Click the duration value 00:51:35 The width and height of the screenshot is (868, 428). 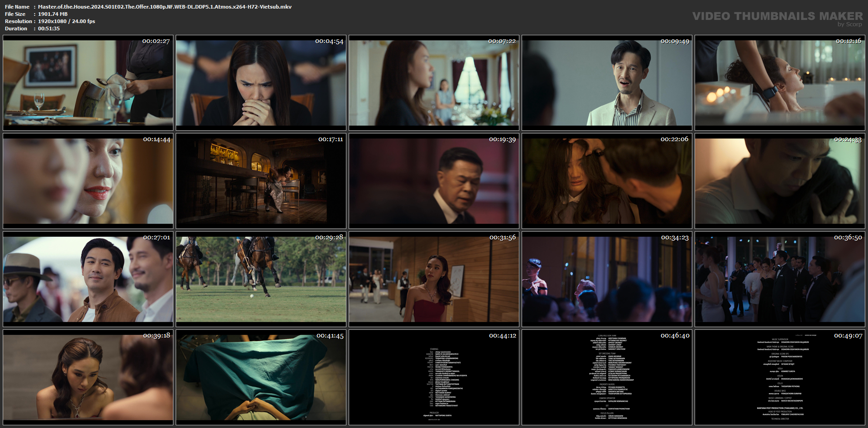point(49,29)
